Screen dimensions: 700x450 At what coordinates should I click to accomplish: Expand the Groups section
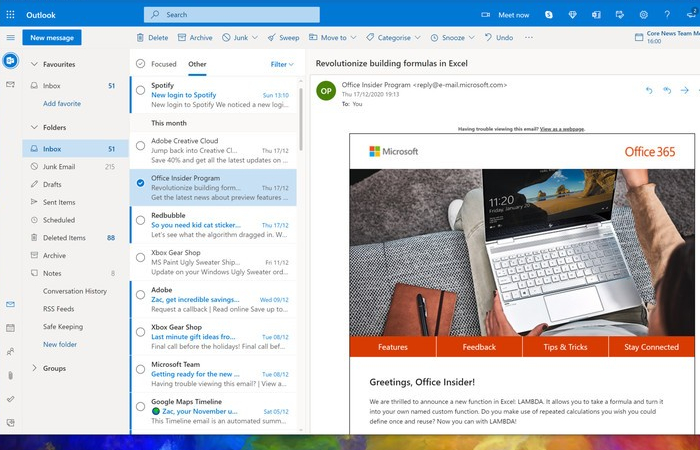point(35,368)
